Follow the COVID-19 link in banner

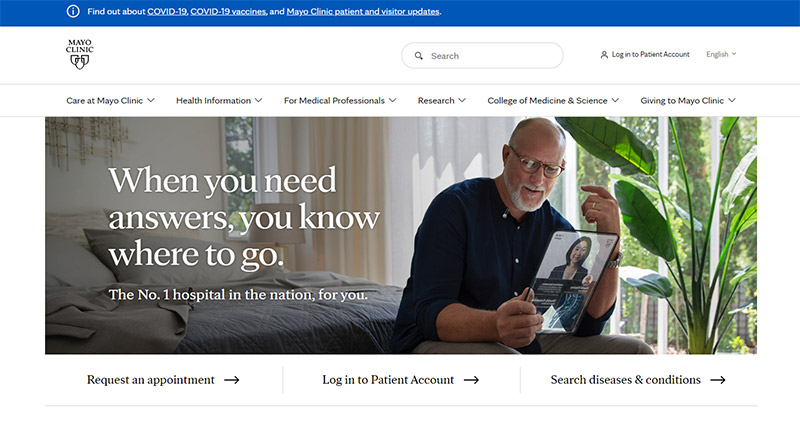point(167,11)
